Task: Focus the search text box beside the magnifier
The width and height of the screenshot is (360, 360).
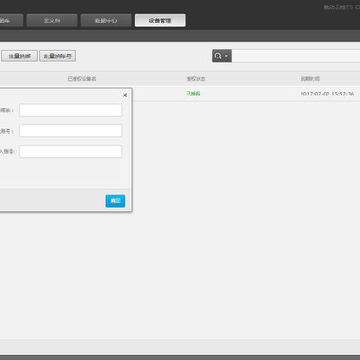Action: click(296, 56)
